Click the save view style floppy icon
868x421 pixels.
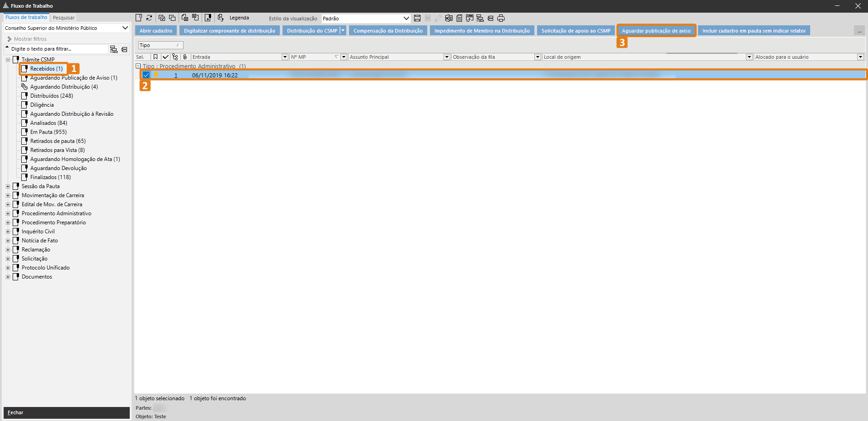point(417,18)
